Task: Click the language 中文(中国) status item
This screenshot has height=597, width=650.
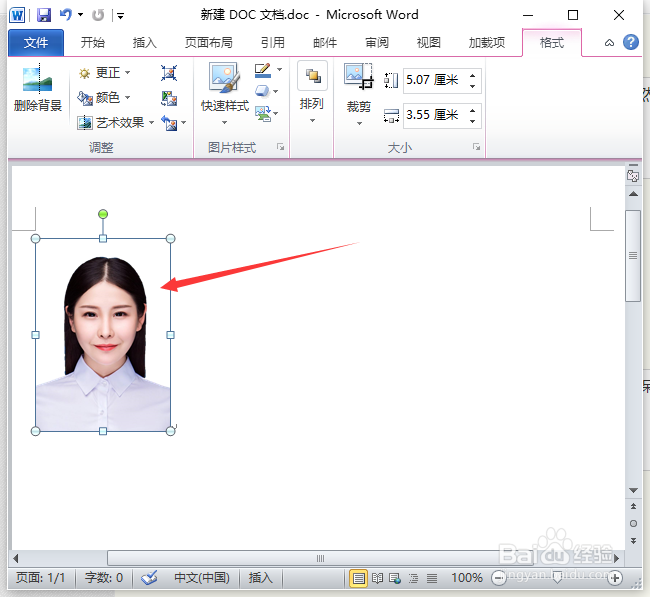Action: (202, 578)
